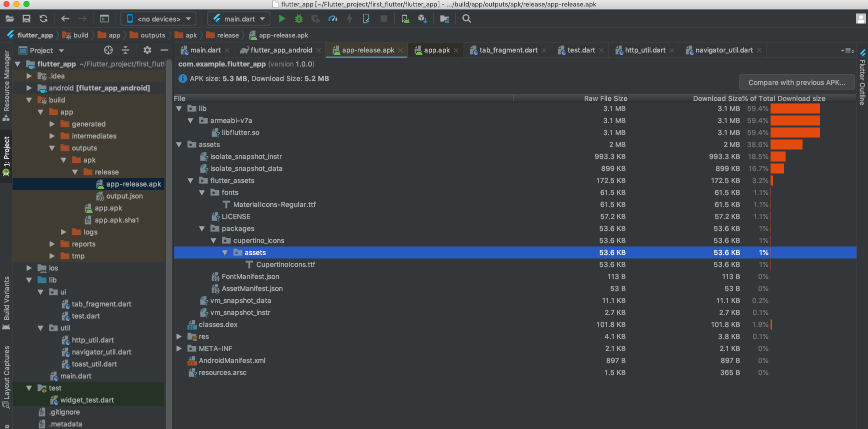Click Compare with previous APK button
Screen dimensions: 868x429
(797, 82)
